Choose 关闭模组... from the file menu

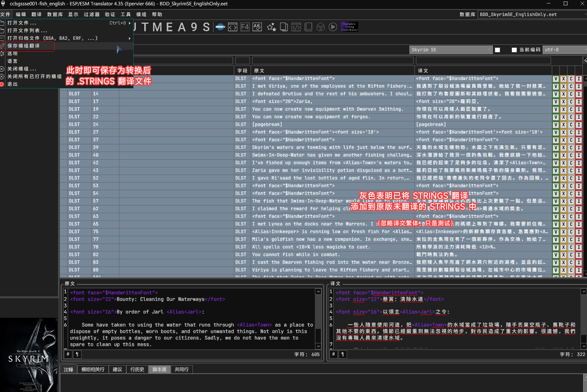(67, 69)
